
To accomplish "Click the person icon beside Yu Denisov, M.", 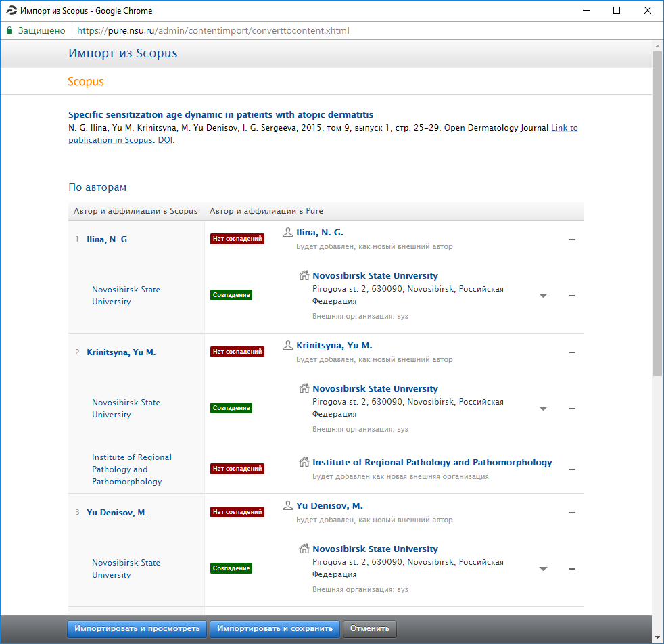I will pyautogui.click(x=288, y=505).
